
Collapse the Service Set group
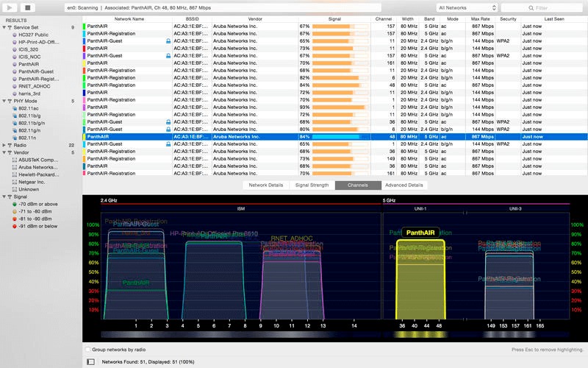4,27
